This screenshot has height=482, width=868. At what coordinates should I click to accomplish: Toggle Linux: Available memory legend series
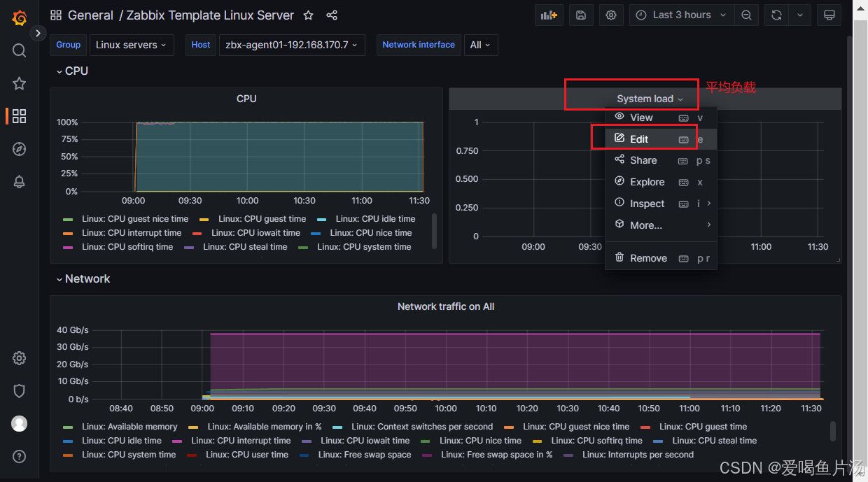click(129, 427)
